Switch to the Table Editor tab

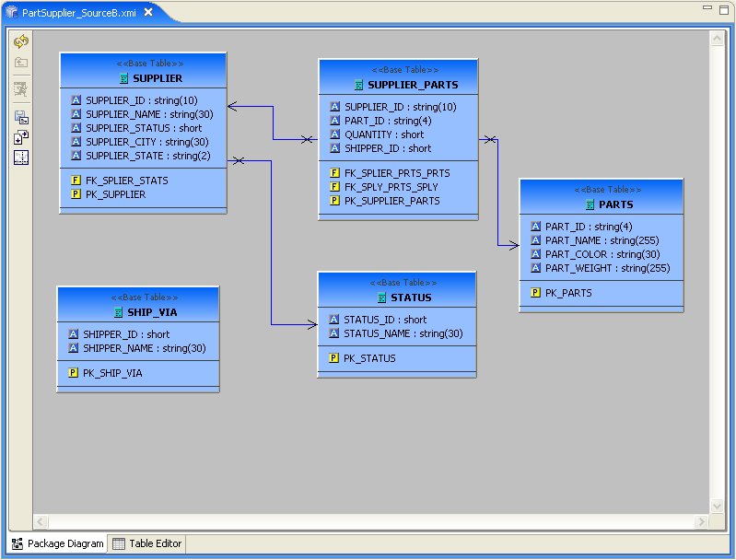pyautogui.click(x=147, y=543)
